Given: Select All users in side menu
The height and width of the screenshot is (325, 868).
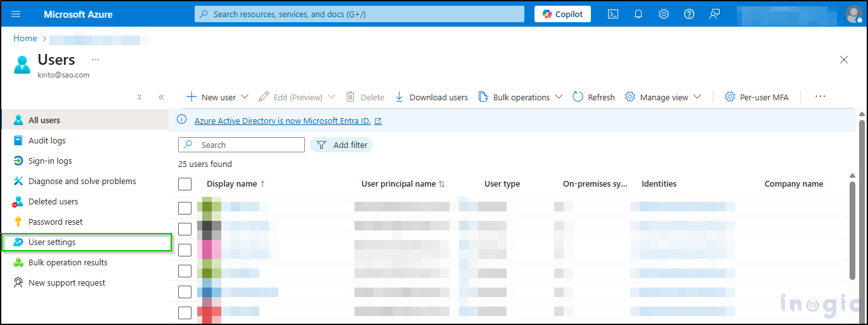Looking at the screenshot, I should click(x=85, y=120).
